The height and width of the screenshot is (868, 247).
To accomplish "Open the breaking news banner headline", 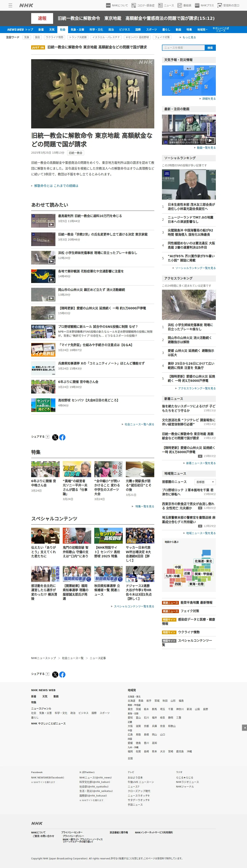I will coord(136,18).
